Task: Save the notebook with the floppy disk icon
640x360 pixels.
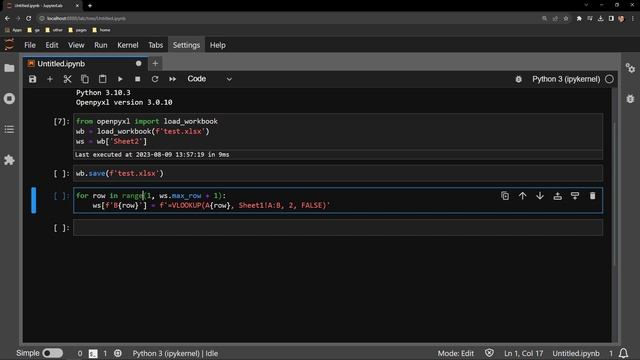Action: pyautogui.click(x=33, y=79)
